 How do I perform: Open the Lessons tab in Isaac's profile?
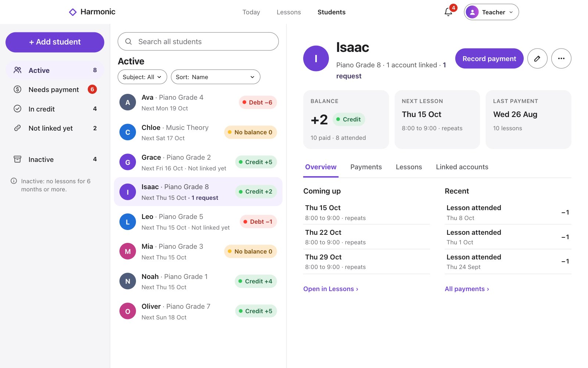pos(409,167)
